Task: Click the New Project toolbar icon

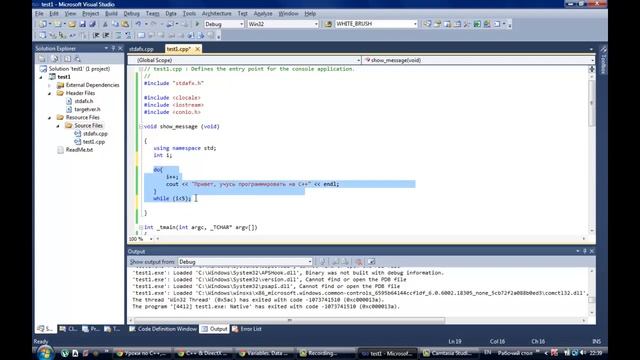Action: point(42,24)
